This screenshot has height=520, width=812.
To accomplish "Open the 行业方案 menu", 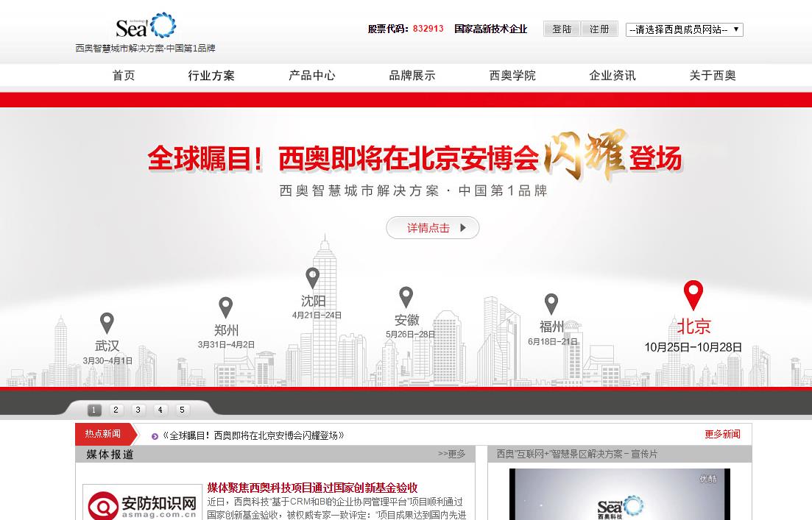I will pyautogui.click(x=211, y=76).
